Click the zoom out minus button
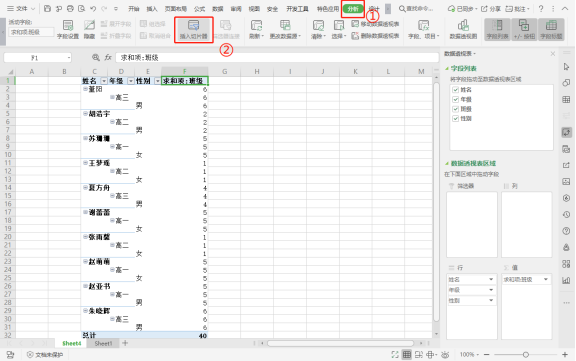The height and width of the screenshot is (361, 576). [487, 354]
